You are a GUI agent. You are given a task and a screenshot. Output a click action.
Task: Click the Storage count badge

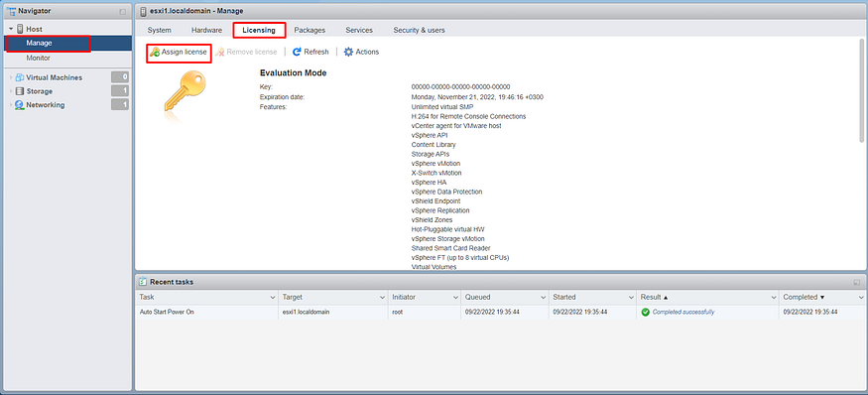[120, 91]
